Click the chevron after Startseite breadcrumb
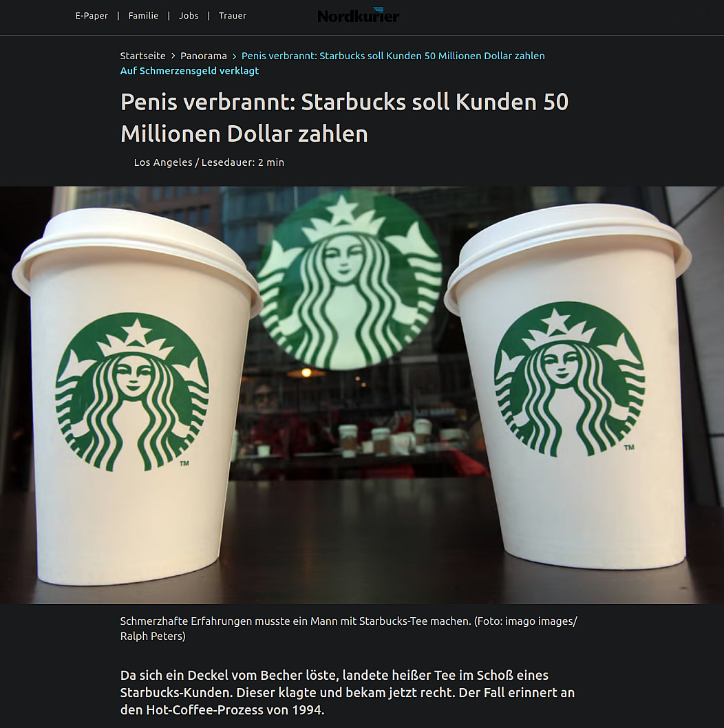The width and height of the screenshot is (724, 728). pyautogui.click(x=173, y=56)
